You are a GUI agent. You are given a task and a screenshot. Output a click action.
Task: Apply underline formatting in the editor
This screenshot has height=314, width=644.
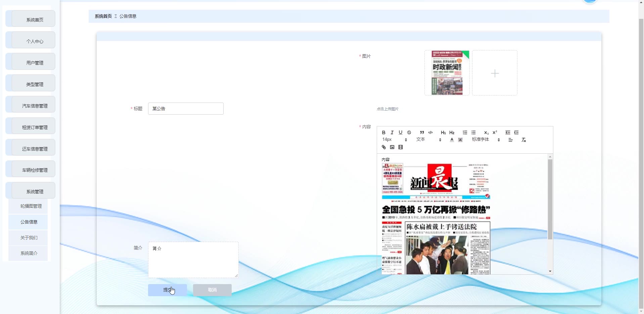pyautogui.click(x=400, y=132)
